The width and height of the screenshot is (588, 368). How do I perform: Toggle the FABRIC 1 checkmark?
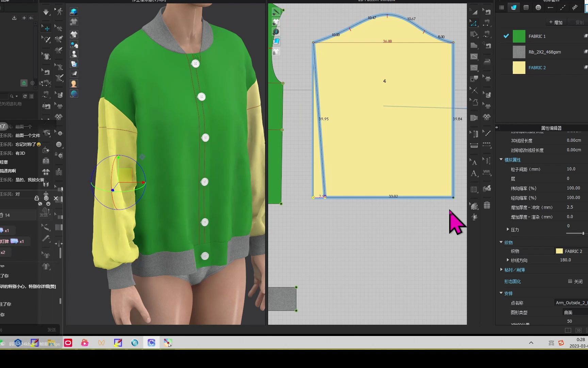[506, 36]
